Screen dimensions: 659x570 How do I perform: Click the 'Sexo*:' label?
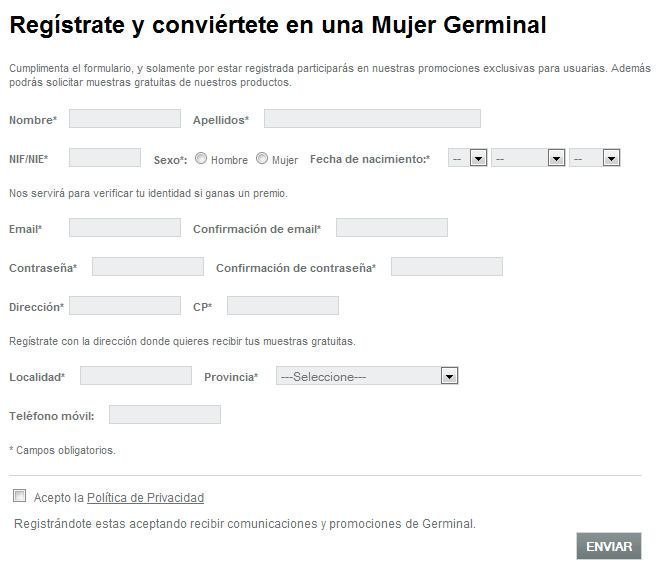tap(170, 160)
